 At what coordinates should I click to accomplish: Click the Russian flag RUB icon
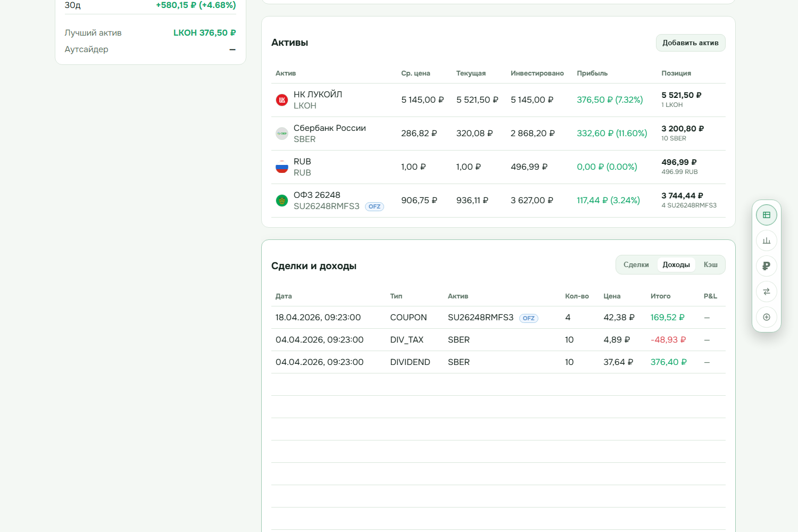(282, 167)
